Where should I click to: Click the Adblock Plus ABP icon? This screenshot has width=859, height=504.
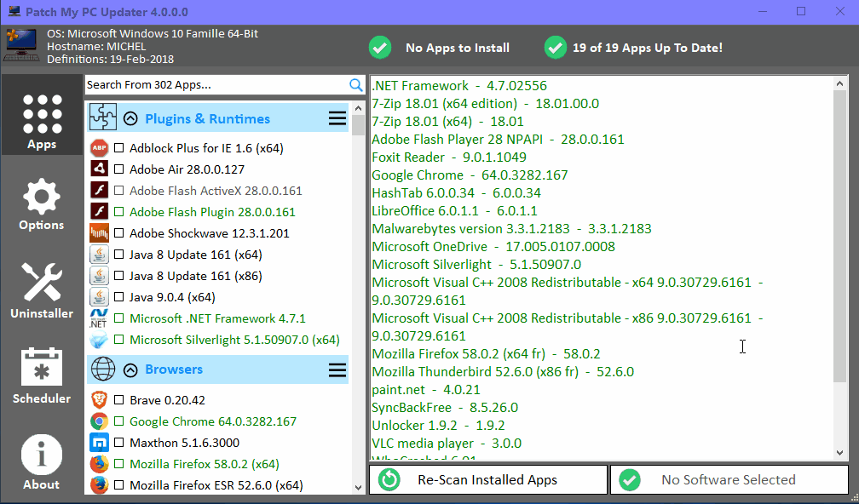point(99,148)
